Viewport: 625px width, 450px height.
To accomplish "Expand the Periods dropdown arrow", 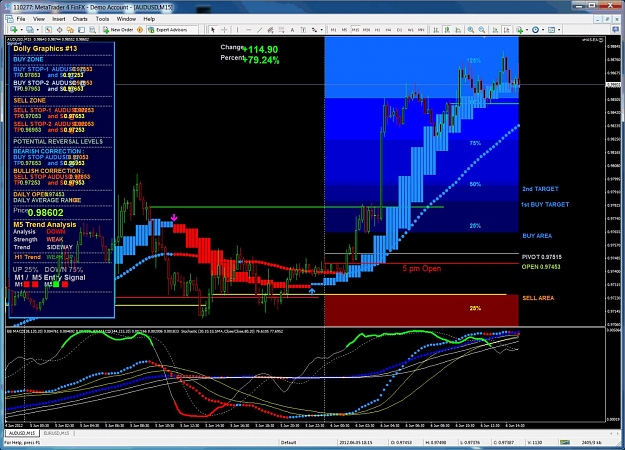I will [x=543, y=30].
